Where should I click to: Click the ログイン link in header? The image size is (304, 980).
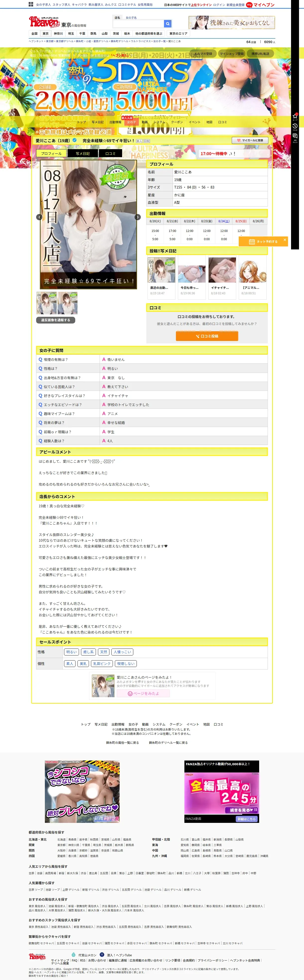click(219, 5)
